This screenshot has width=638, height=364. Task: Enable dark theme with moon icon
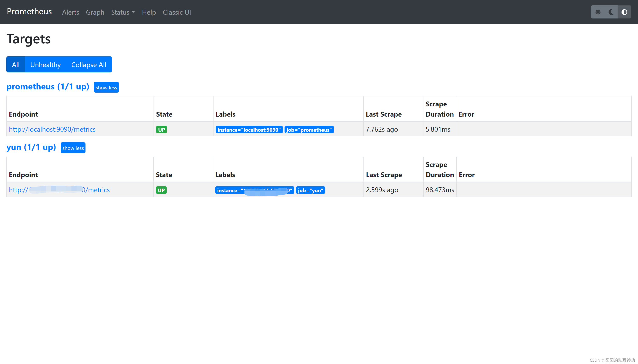(x=611, y=12)
